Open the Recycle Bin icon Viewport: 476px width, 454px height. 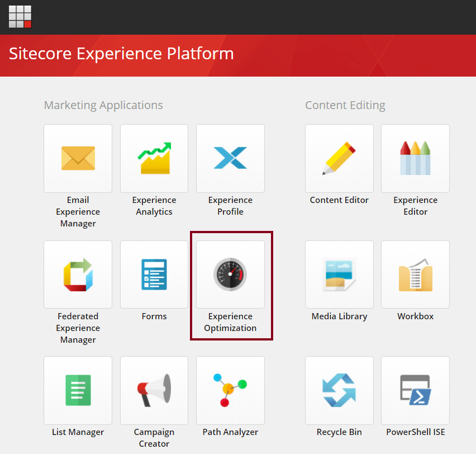339,390
